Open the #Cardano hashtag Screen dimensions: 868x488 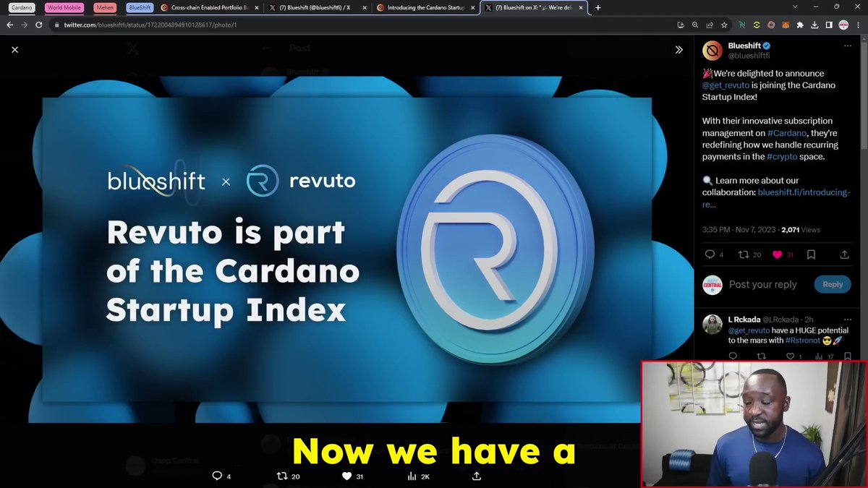click(x=786, y=133)
